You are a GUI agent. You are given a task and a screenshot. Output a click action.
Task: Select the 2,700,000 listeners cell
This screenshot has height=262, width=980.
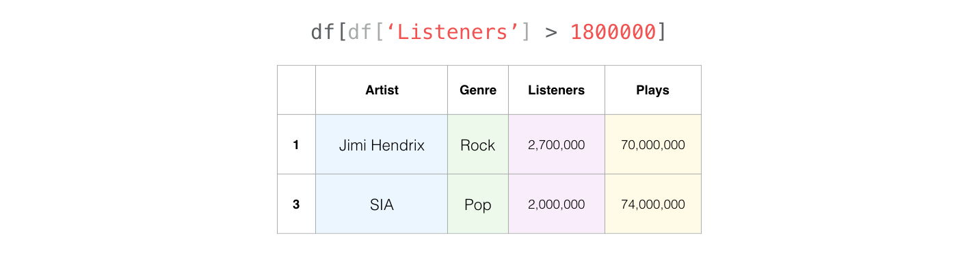point(557,144)
